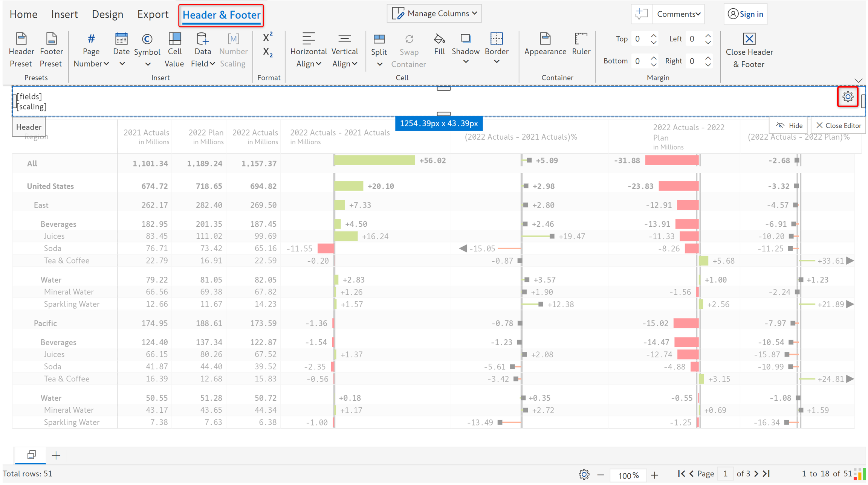Open header settings gear icon
The height and width of the screenshot is (485, 868).
tap(848, 97)
